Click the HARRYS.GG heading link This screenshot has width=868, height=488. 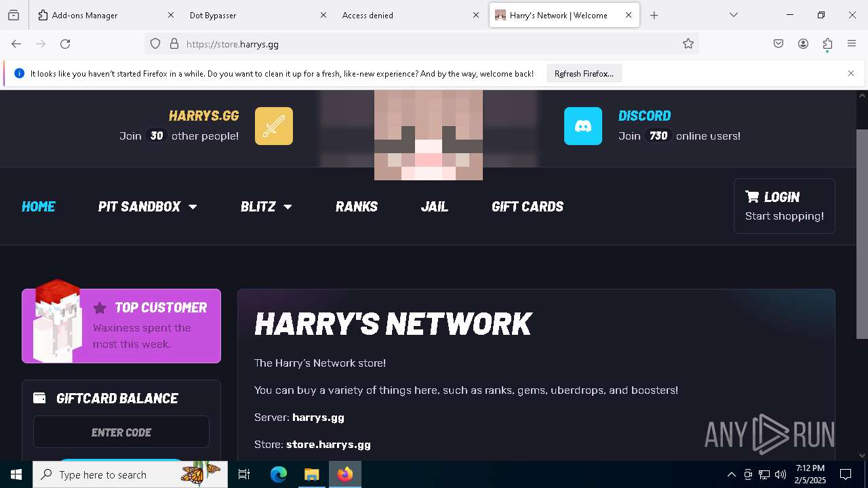203,116
